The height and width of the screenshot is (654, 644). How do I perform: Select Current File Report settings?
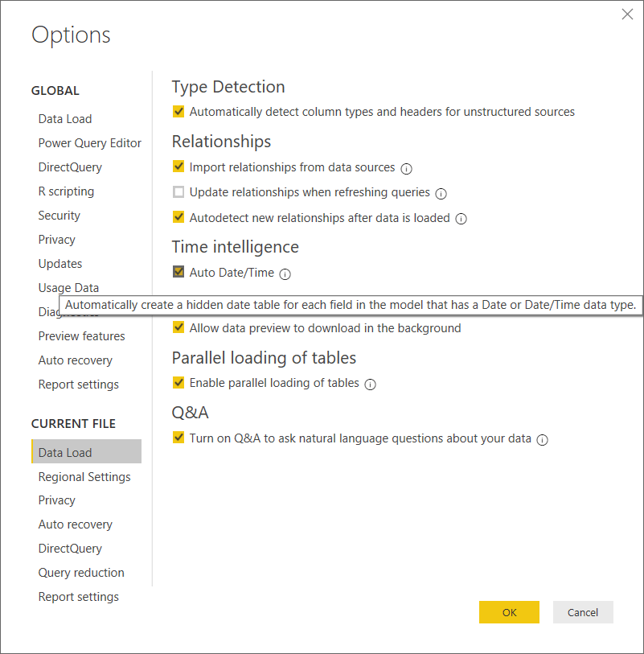[78, 597]
